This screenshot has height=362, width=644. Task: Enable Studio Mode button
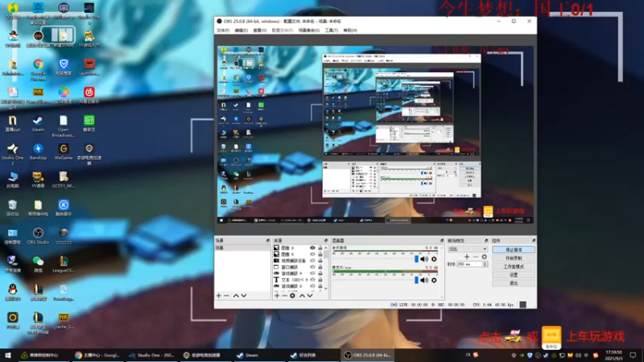[x=514, y=266]
